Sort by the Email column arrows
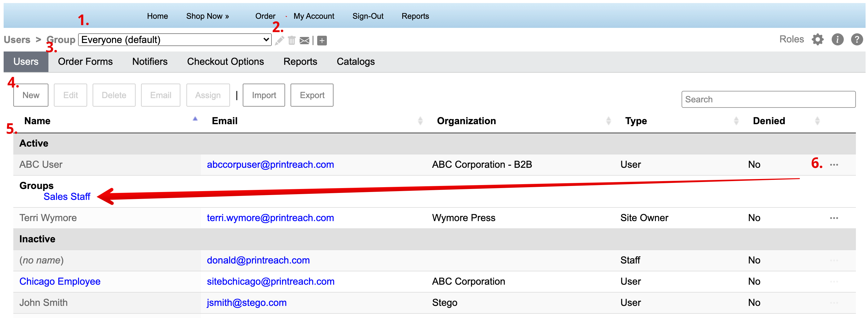 pyautogui.click(x=420, y=121)
